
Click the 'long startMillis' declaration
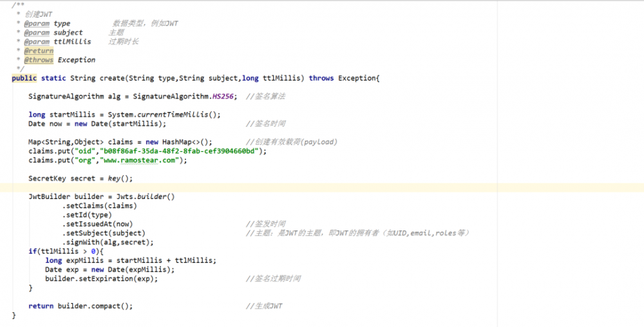(x=62, y=115)
